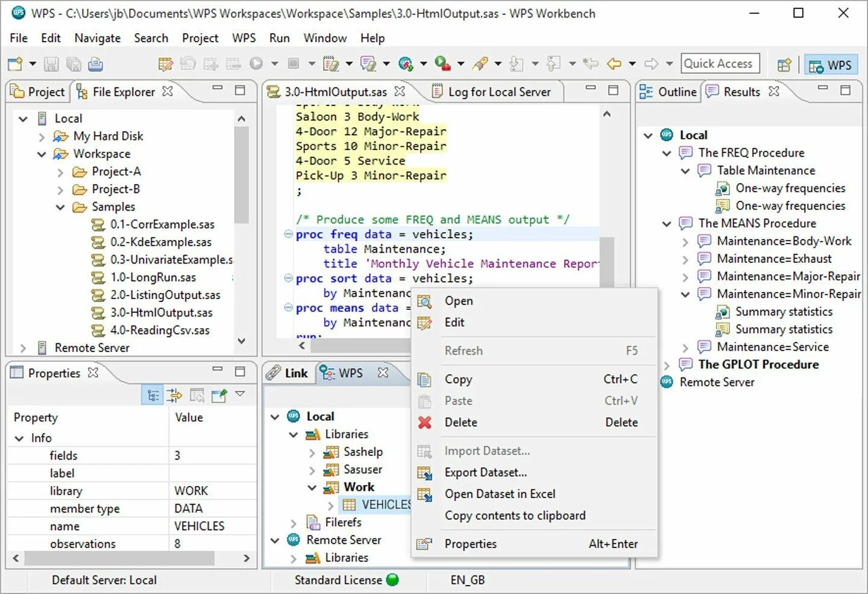
Task: Open the WPS menu
Action: pyautogui.click(x=244, y=38)
